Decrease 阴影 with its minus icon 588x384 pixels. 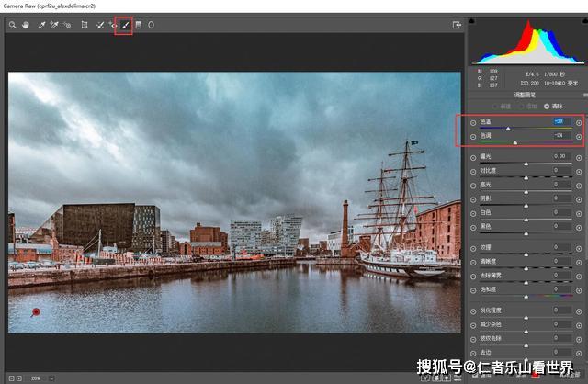coord(473,200)
